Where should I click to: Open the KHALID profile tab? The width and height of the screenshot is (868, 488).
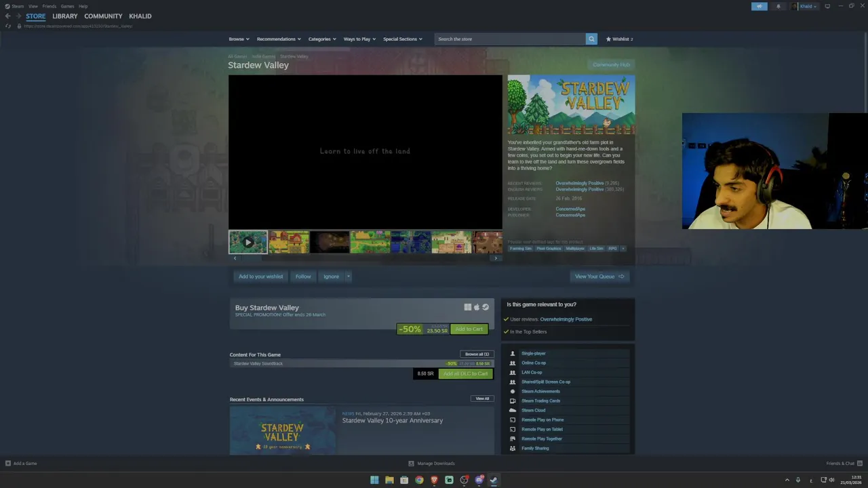[140, 16]
